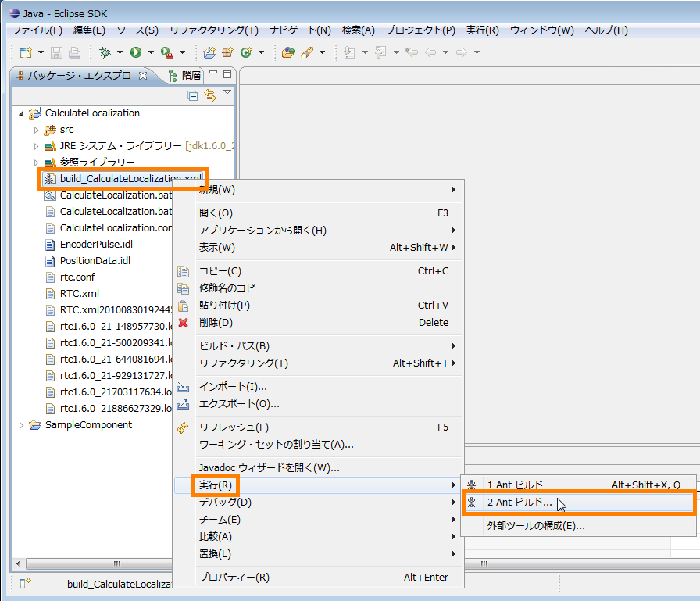
Task: Click the Next Annotation icon
Action: point(349,52)
